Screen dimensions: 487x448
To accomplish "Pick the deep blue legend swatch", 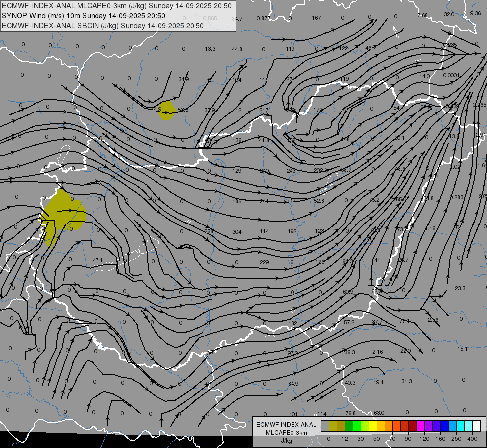I will click(x=445, y=426).
